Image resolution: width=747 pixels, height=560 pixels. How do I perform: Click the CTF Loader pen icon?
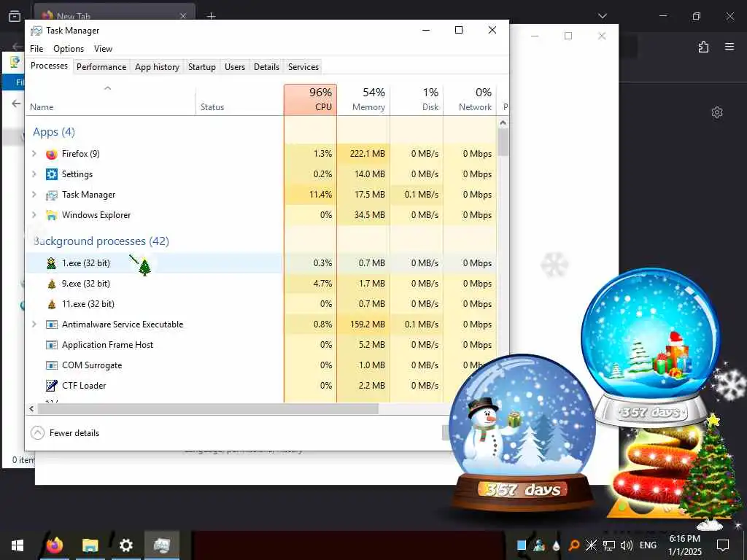point(52,386)
